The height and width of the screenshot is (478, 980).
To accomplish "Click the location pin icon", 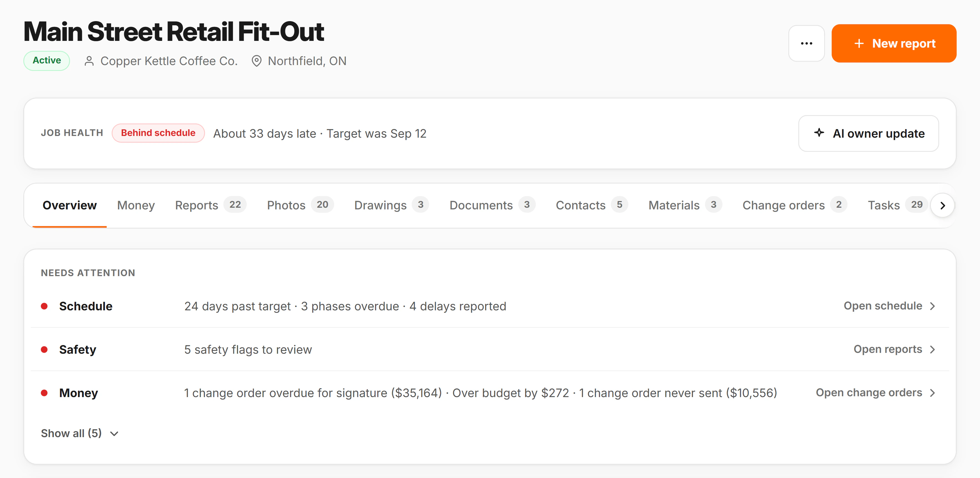I will [x=257, y=61].
